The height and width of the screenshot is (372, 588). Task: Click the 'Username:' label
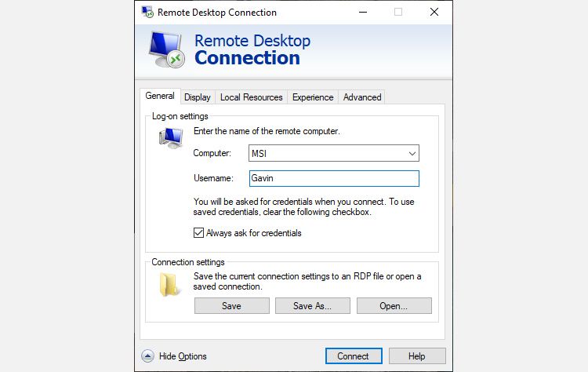213,178
